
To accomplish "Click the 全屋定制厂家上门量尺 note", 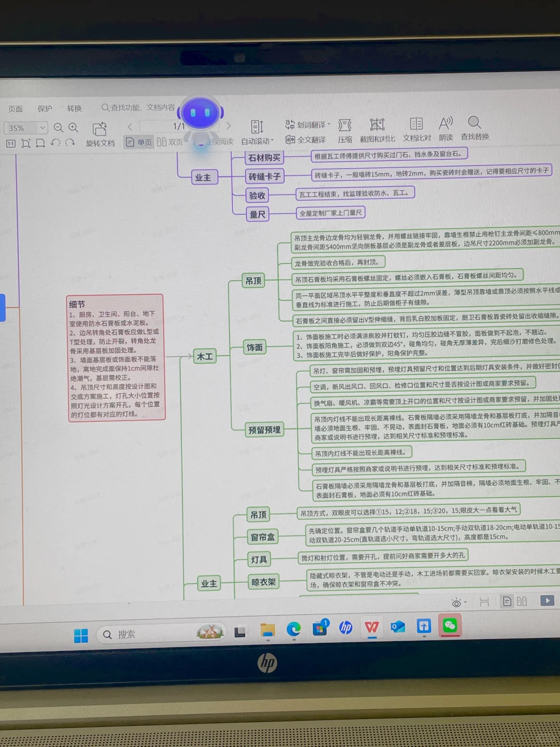I will [330, 213].
